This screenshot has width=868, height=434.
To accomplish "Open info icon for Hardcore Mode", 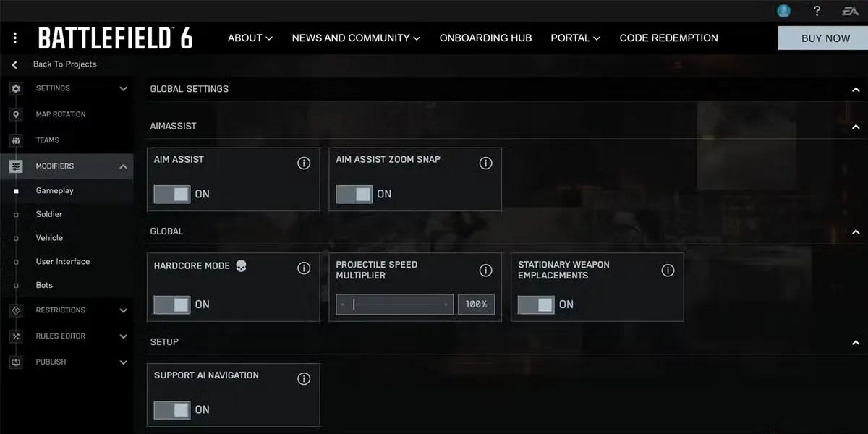I will point(304,269).
